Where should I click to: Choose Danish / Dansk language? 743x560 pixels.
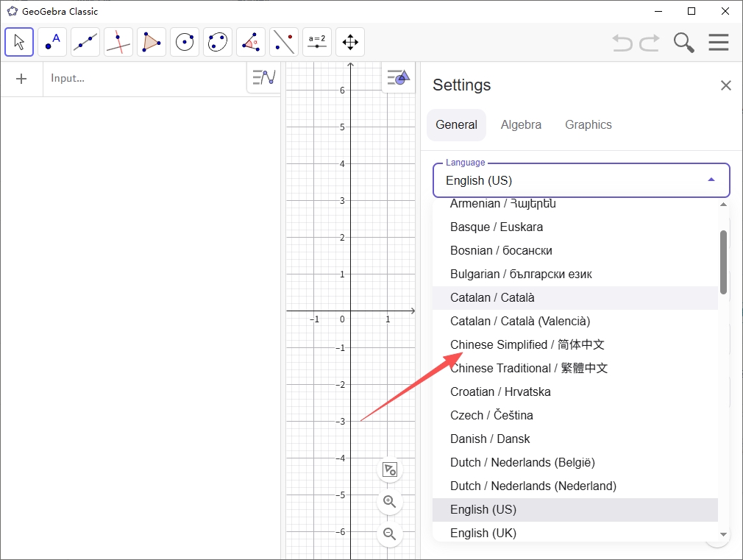click(x=575, y=439)
